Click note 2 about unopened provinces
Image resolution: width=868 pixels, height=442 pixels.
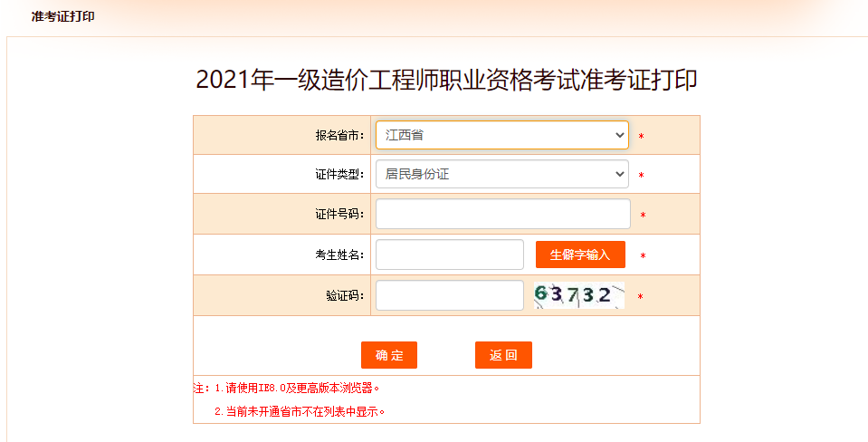(x=300, y=411)
